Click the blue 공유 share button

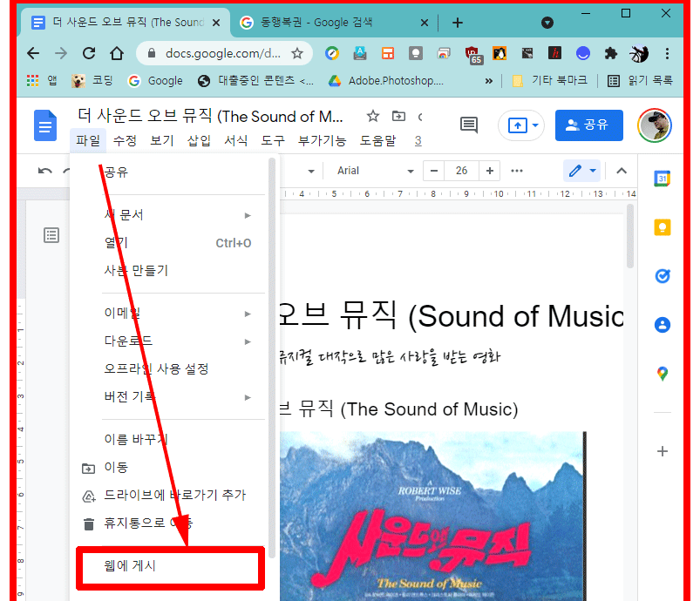pyautogui.click(x=588, y=125)
